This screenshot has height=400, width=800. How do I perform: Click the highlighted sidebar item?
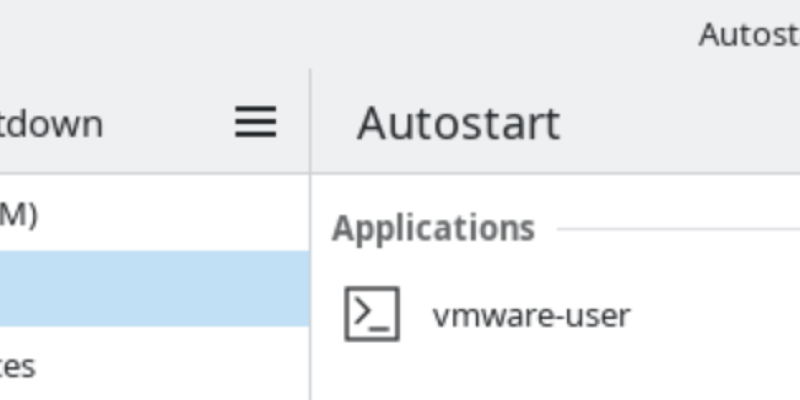click(x=150, y=289)
